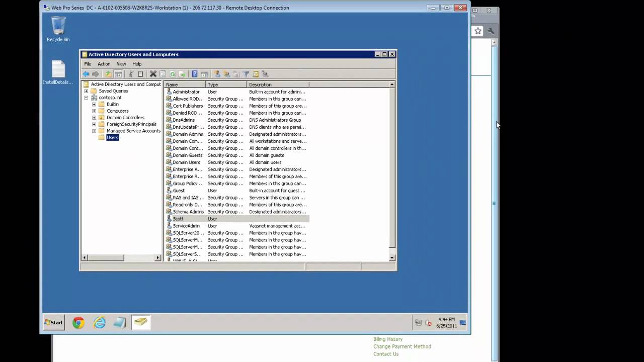Select the Guest user row

[x=237, y=191]
